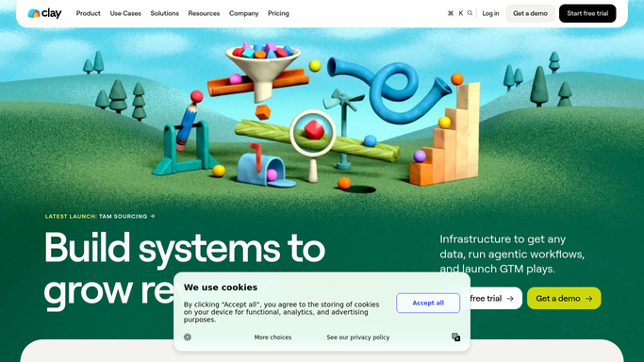Open the Company menu
The height and width of the screenshot is (362, 644).
[x=243, y=13]
